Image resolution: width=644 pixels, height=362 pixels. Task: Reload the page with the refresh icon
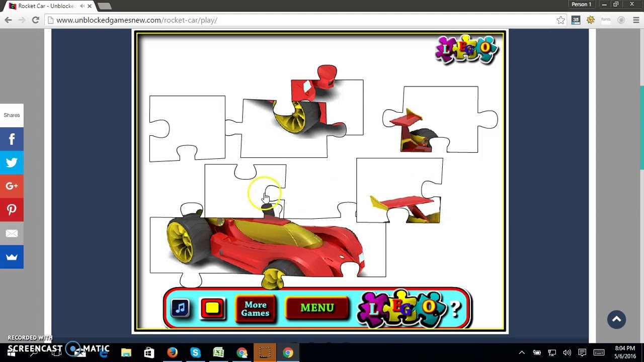pos(35,20)
